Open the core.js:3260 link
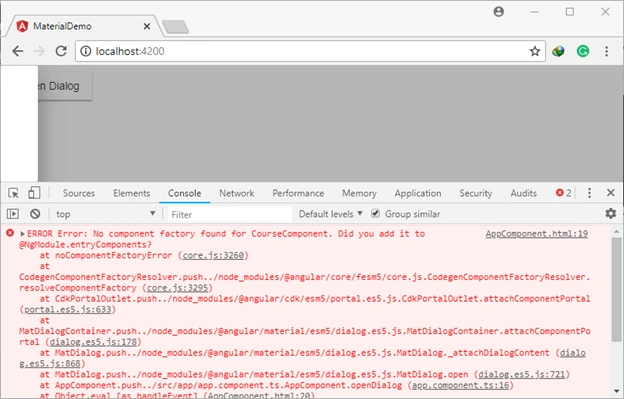The image size is (624, 399). [213, 255]
